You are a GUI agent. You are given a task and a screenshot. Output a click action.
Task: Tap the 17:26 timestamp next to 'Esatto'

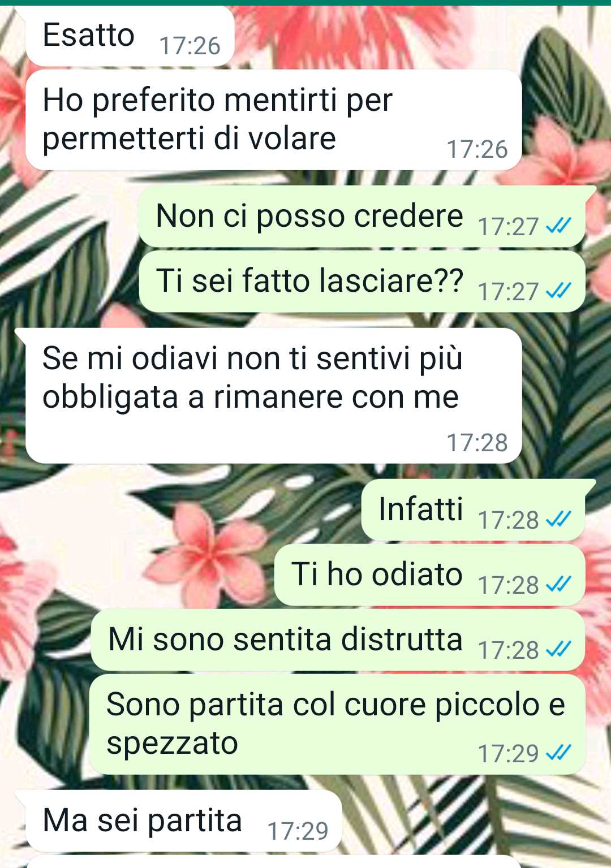(190, 46)
